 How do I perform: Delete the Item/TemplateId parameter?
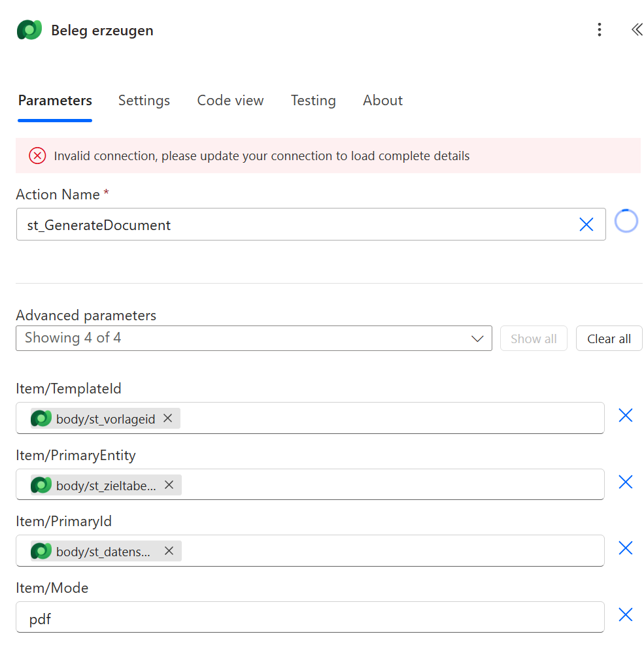625,415
